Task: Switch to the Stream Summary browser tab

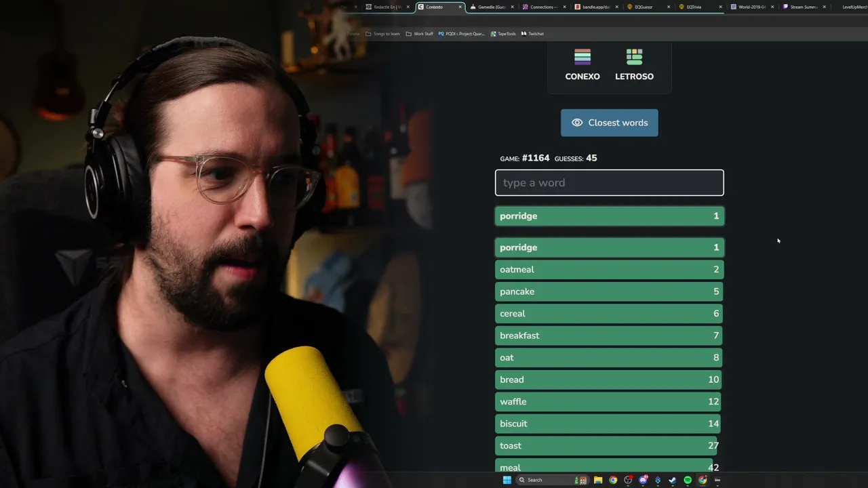Action: coord(804,7)
